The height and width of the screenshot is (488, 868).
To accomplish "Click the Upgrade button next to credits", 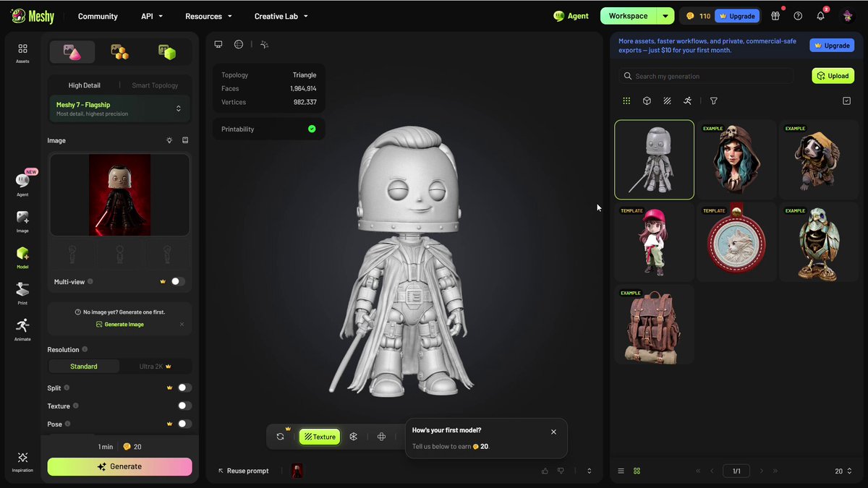I will point(737,16).
